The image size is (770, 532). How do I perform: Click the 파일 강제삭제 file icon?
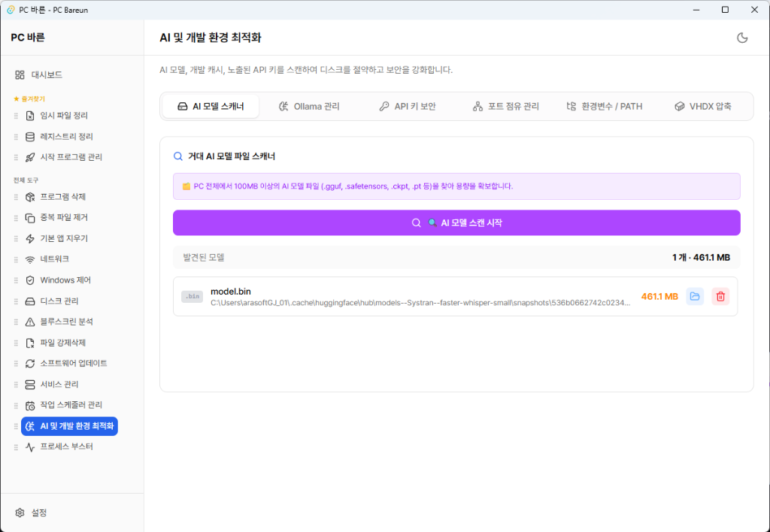30,343
